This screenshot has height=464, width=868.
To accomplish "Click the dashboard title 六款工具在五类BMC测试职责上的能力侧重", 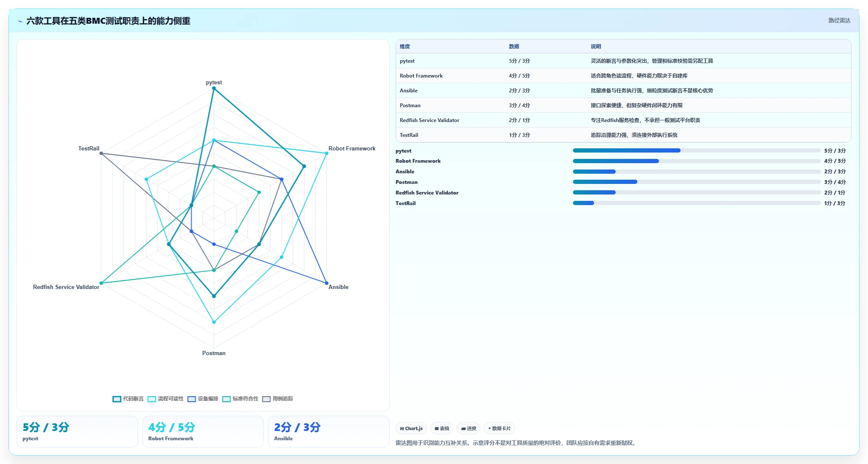I will tap(108, 21).
